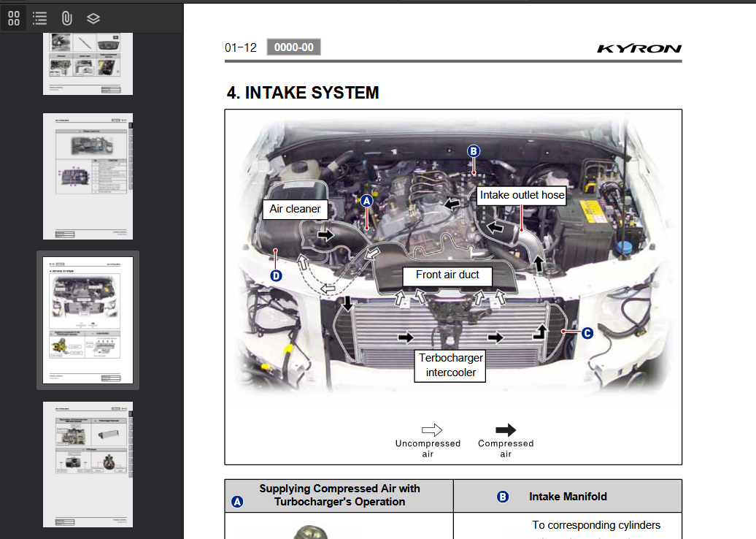Click the '0000-00' section code box
The height and width of the screenshot is (539, 756).
click(293, 47)
